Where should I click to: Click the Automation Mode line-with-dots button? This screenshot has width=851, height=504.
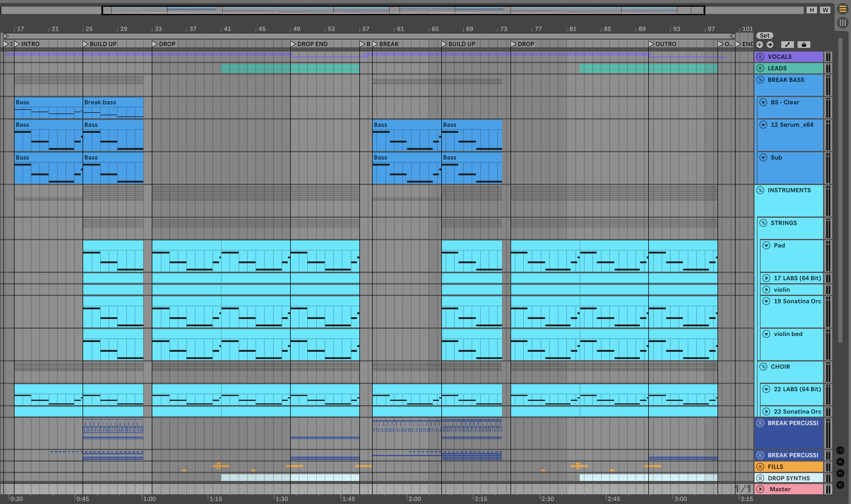[x=787, y=45]
